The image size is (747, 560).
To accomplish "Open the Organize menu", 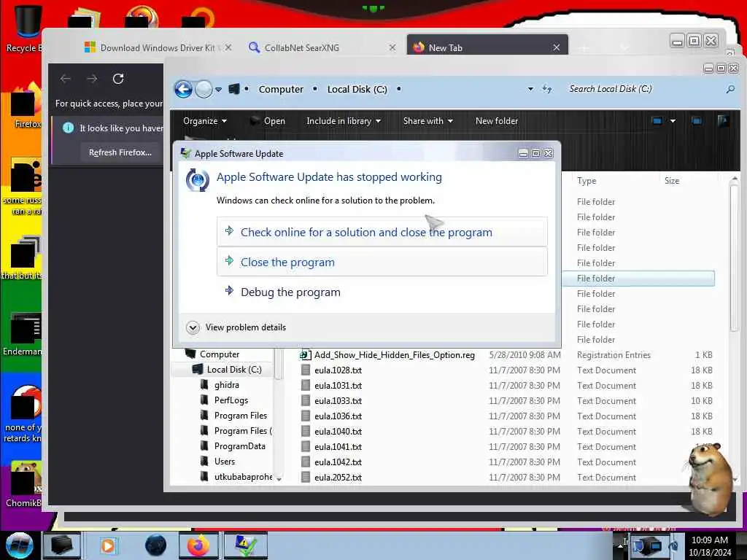I will (204, 121).
